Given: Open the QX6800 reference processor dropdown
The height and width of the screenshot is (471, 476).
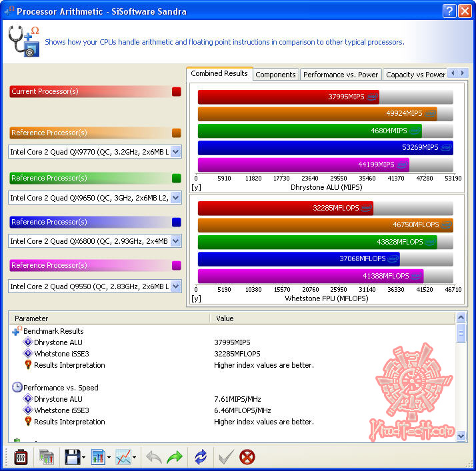Looking at the screenshot, I should 176,241.
